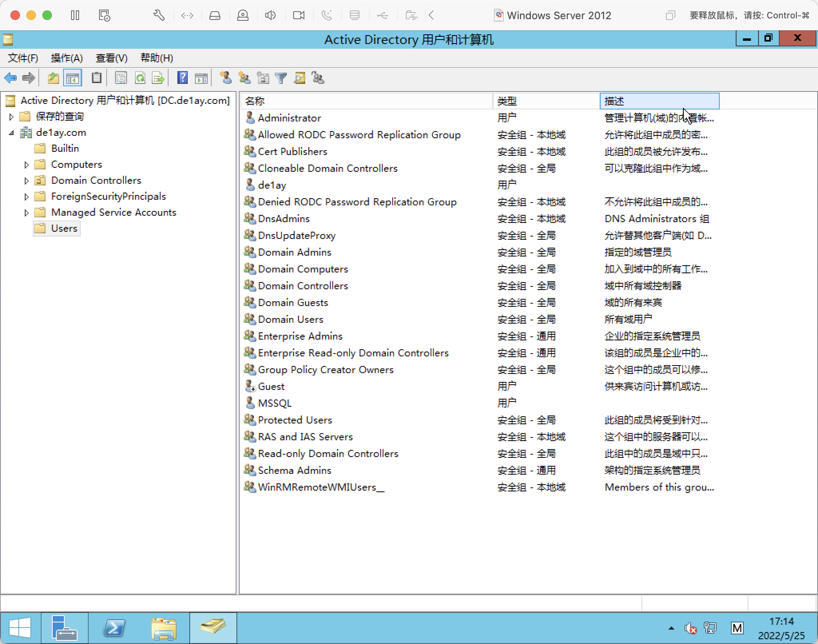Image resolution: width=818 pixels, height=644 pixels.
Task: Toggle the Show/Hide action pane button
Action: [201, 78]
